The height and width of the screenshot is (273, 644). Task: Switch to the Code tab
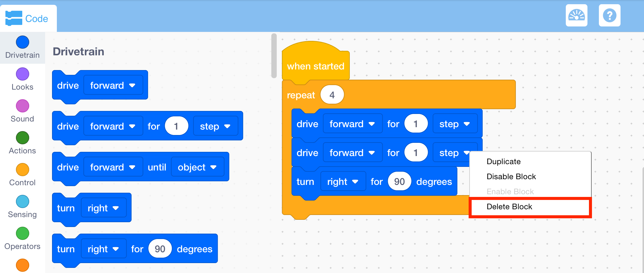[x=29, y=18]
